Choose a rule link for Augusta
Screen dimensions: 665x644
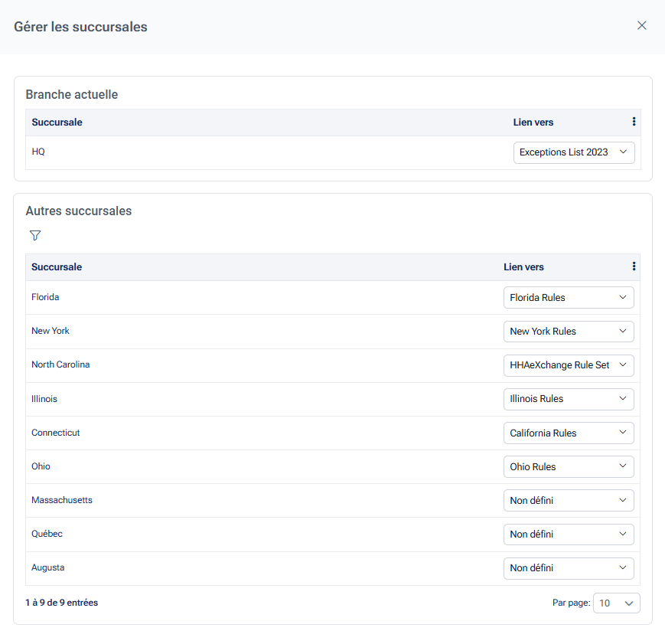click(x=568, y=568)
